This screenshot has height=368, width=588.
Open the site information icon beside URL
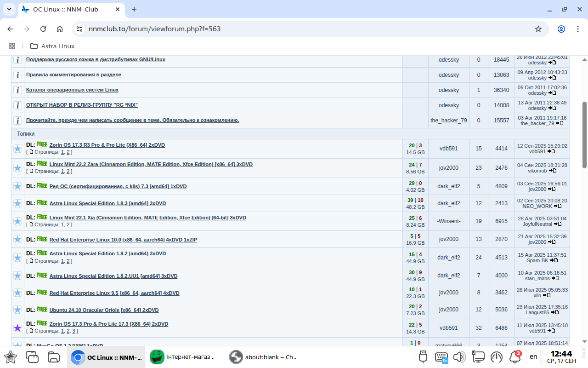click(x=79, y=29)
